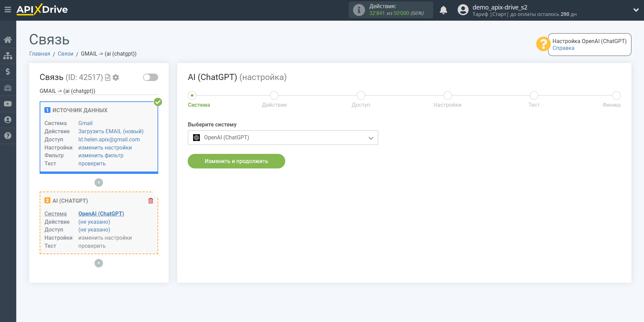Click the green checkmark on data source

click(158, 102)
